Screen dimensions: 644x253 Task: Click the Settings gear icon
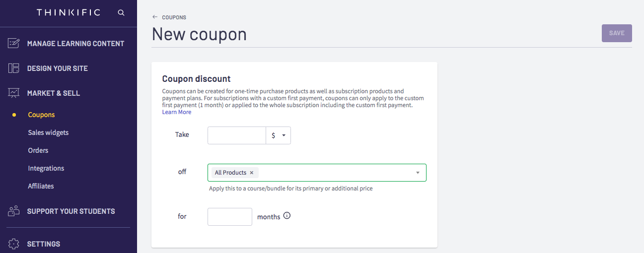click(14, 244)
